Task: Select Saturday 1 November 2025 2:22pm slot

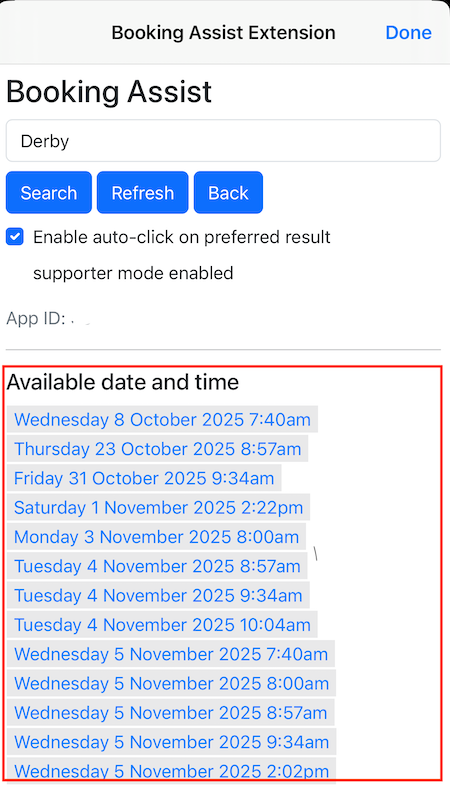Action: click(158, 507)
